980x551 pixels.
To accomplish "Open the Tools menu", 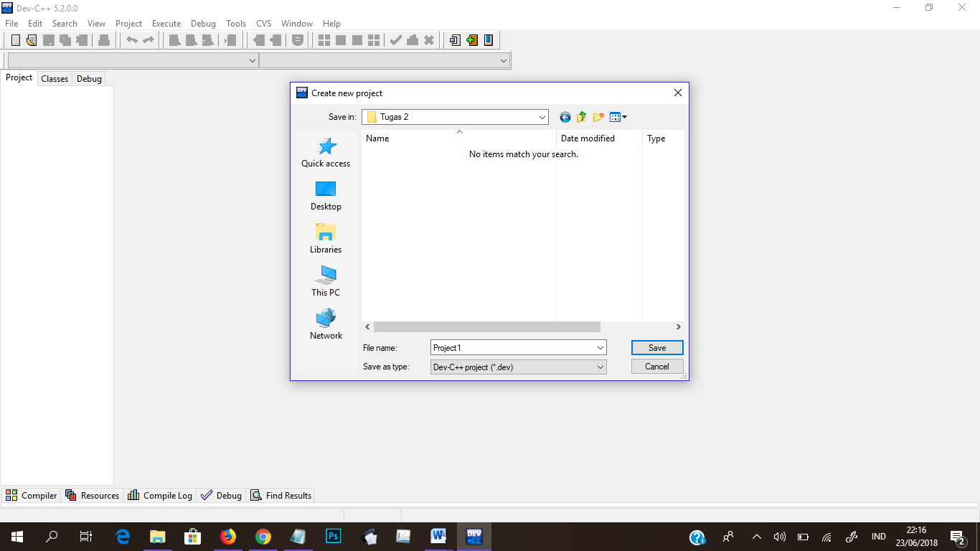I will pos(236,24).
